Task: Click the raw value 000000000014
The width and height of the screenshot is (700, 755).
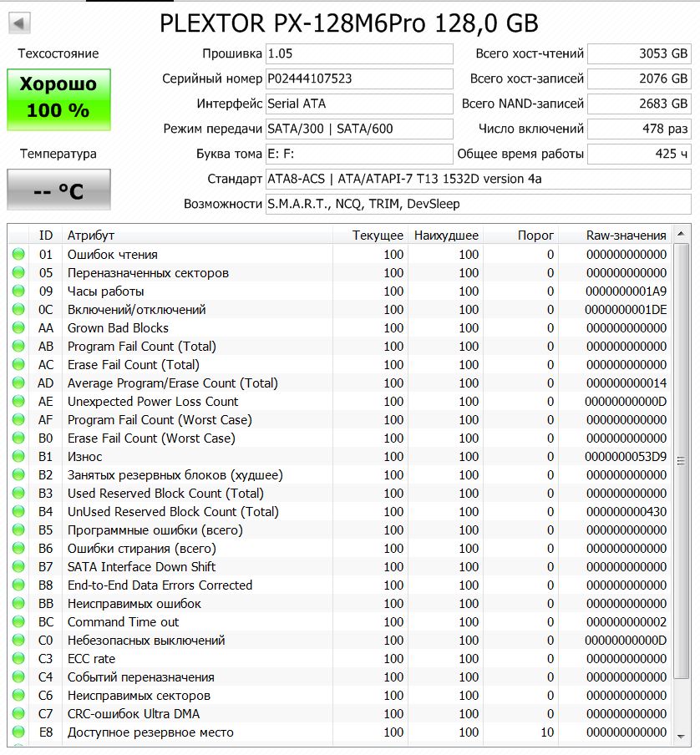Action: click(626, 383)
